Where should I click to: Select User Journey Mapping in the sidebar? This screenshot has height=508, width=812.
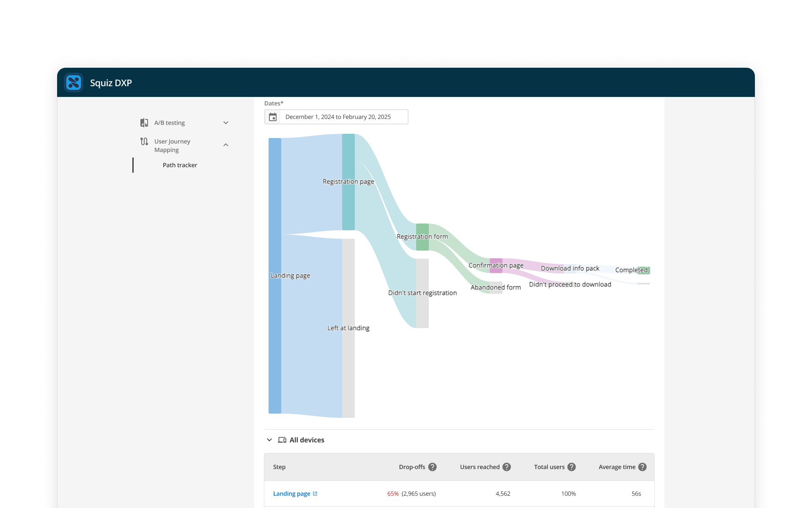coord(172,146)
